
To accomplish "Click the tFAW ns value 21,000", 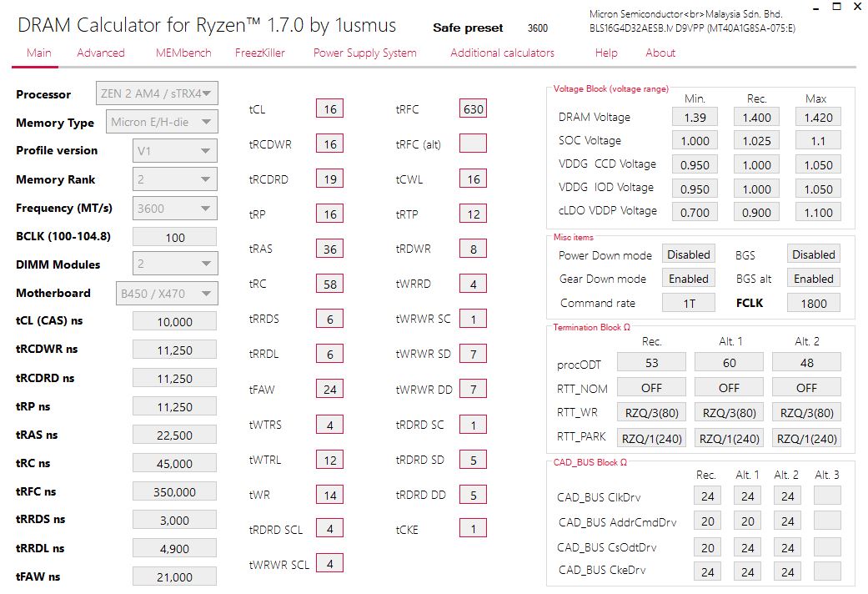I will [175, 576].
